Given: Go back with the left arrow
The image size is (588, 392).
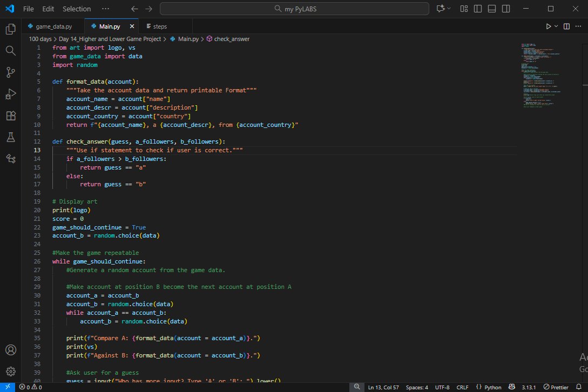Looking at the screenshot, I should pos(134,9).
